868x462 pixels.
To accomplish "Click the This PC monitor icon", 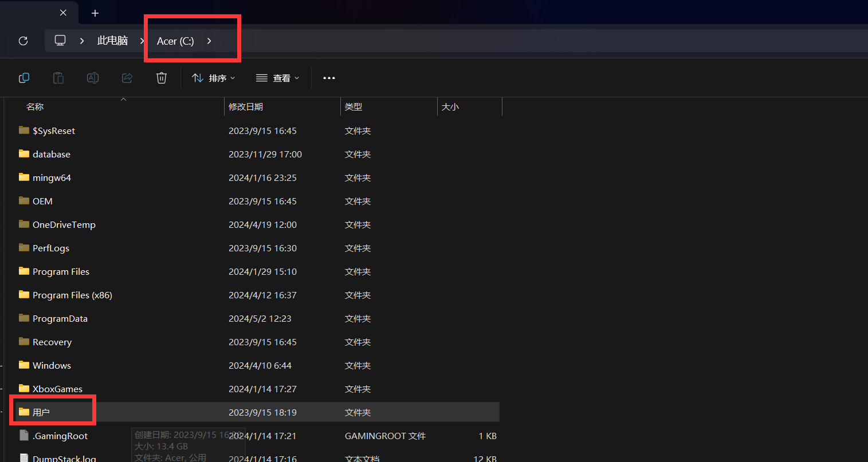I will 60,41.
